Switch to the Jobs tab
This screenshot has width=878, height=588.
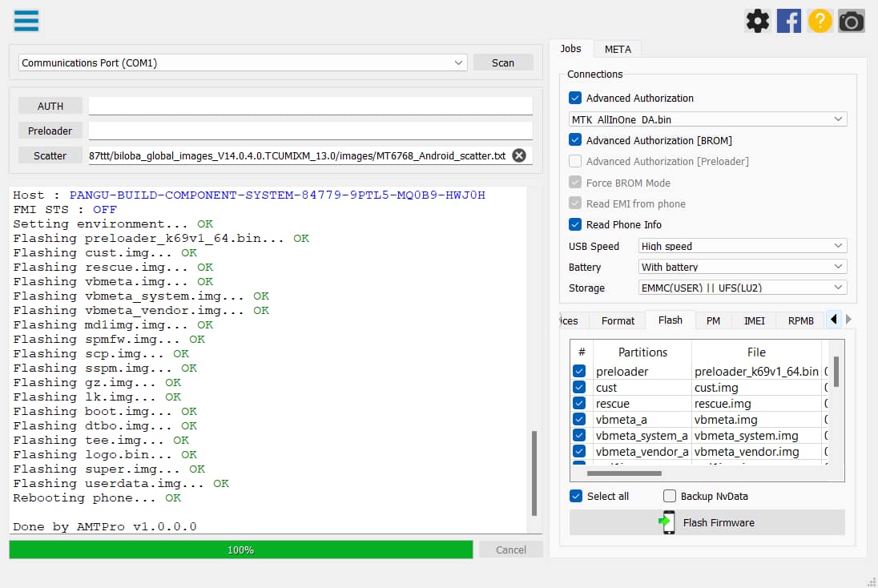click(570, 49)
